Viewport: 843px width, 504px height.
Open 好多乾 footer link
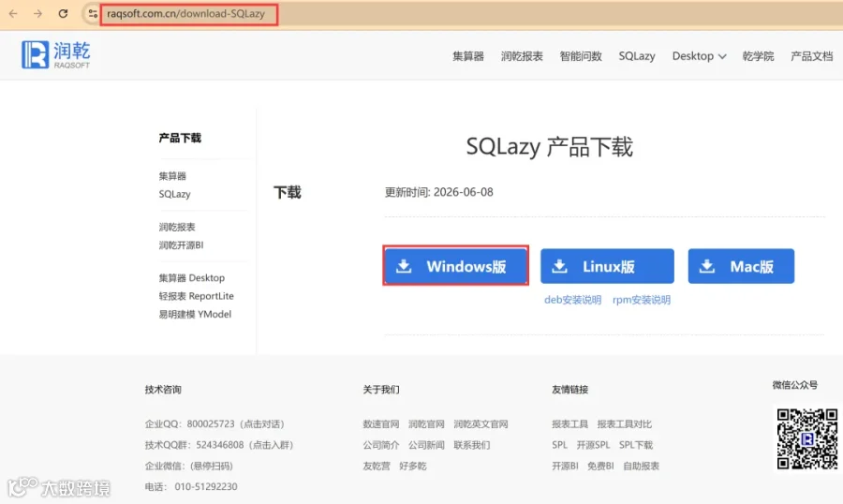412,466
